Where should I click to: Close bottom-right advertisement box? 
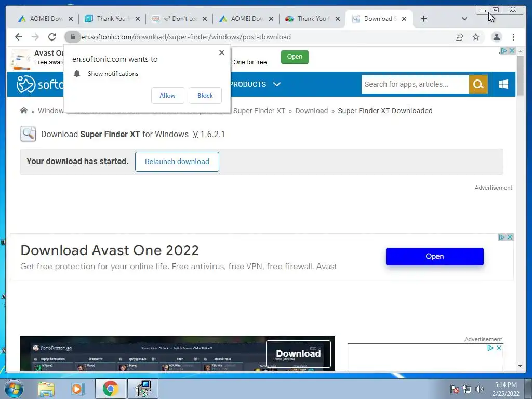click(x=499, y=348)
